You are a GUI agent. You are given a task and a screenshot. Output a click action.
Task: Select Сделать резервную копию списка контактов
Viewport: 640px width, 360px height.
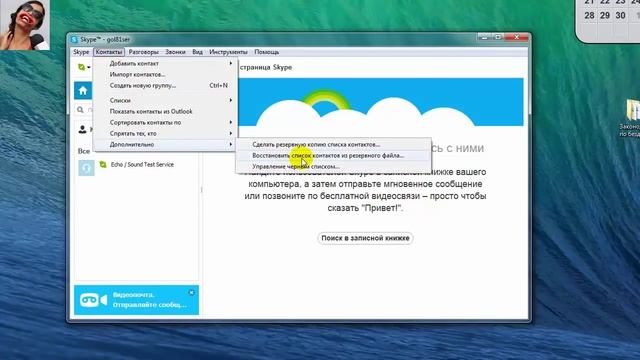pyautogui.click(x=333, y=144)
